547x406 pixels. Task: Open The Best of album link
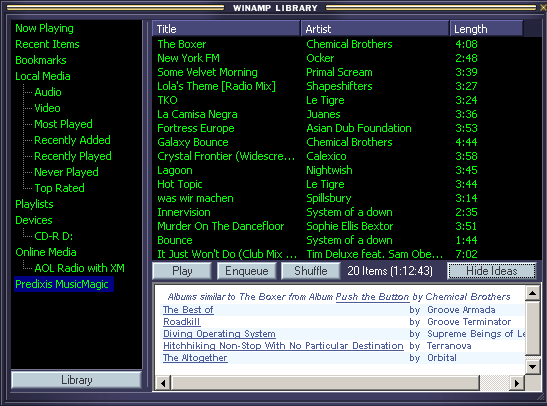(188, 310)
